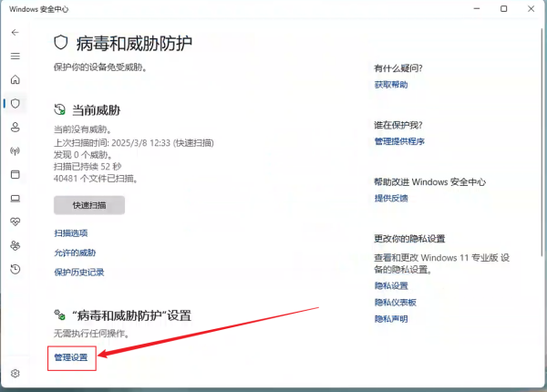The image size is (547, 392).
Task: Click the 病毒和威胁防护 page heading
Action: [134, 43]
